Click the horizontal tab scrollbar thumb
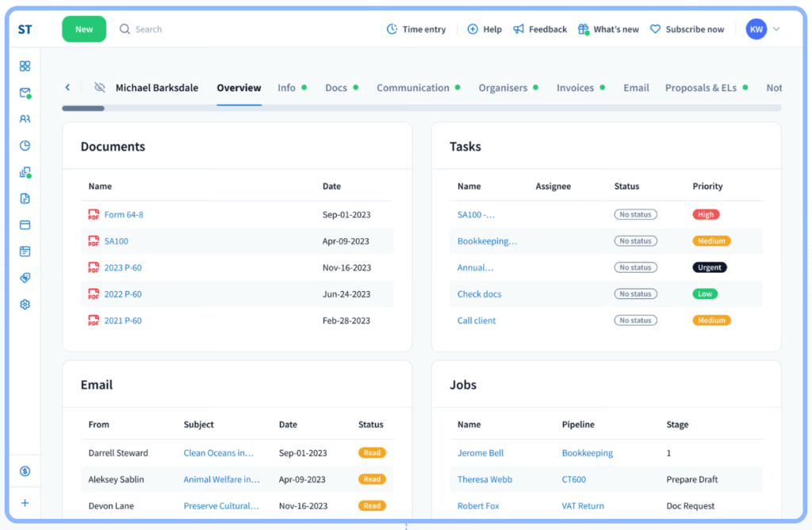The image size is (812, 530). [83, 108]
